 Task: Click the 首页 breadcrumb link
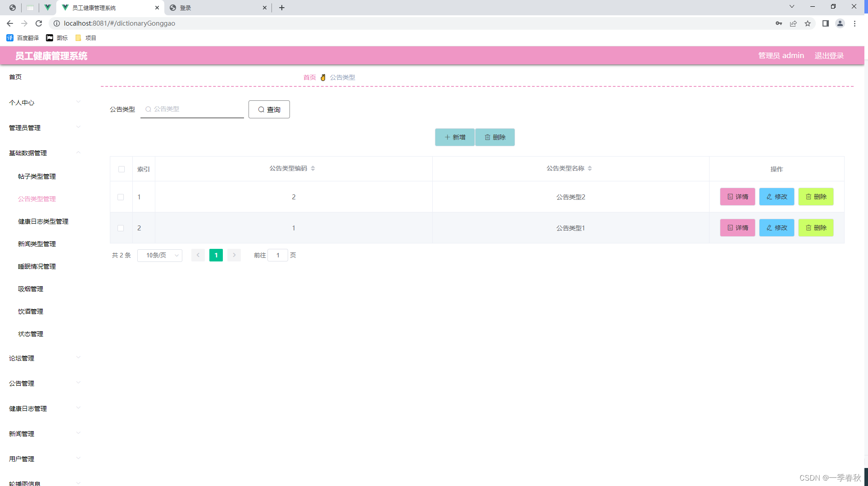(x=309, y=77)
